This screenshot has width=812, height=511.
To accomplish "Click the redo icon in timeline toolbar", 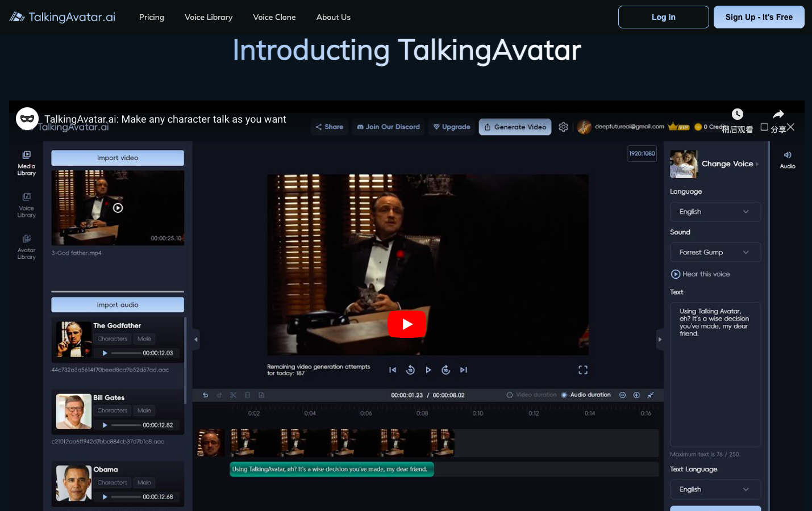I will click(x=219, y=395).
